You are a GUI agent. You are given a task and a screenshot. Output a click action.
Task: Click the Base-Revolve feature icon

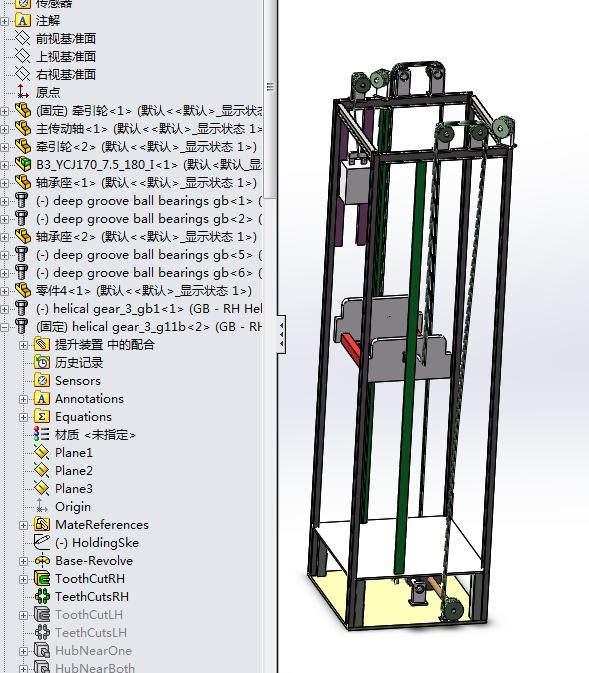(x=42, y=561)
